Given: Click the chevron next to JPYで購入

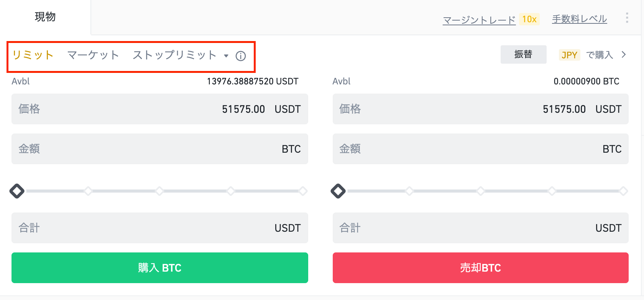Looking at the screenshot, I should tap(624, 54).
